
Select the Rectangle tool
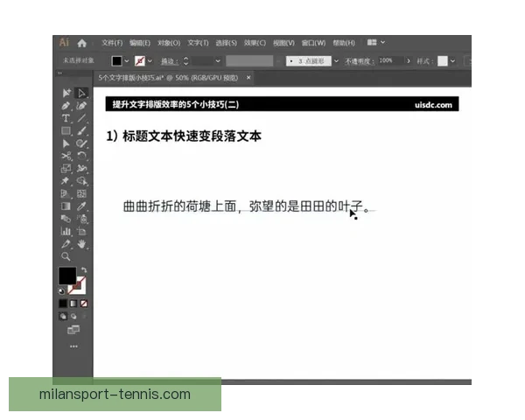point(66,131)
